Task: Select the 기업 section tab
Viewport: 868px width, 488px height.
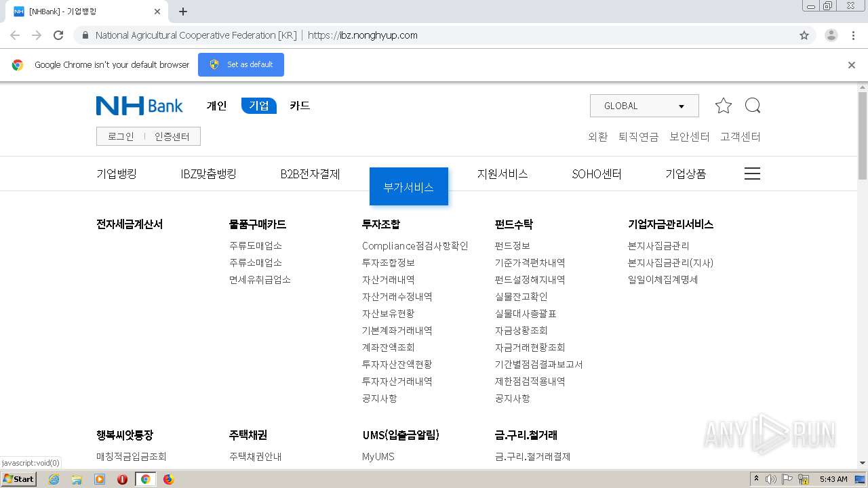Action: [x=259, y=106]
